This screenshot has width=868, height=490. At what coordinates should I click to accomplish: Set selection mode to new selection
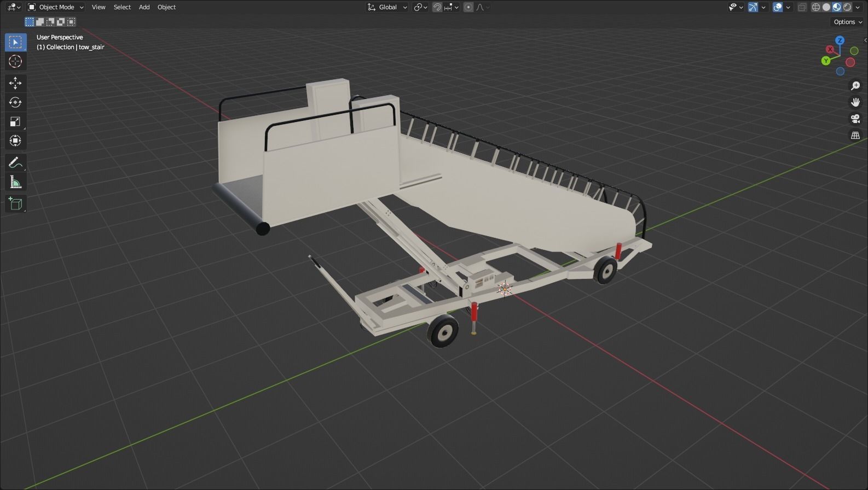coord(30,22)
